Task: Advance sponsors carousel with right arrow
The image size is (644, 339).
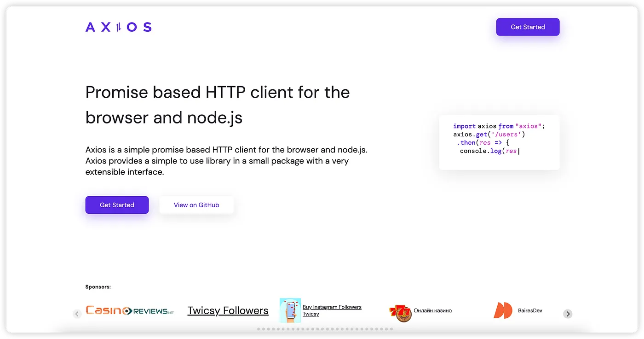Action: click(568, 314)
